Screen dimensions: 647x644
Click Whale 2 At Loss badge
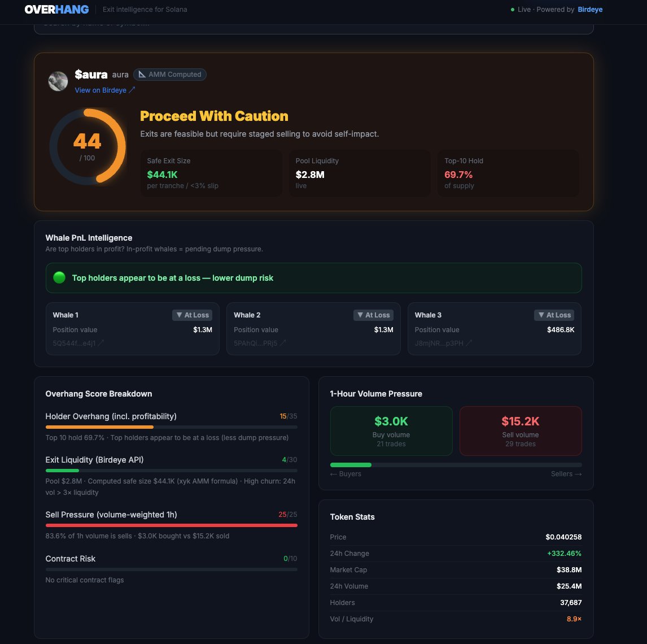pyautogui.click(x=373, y=315)
